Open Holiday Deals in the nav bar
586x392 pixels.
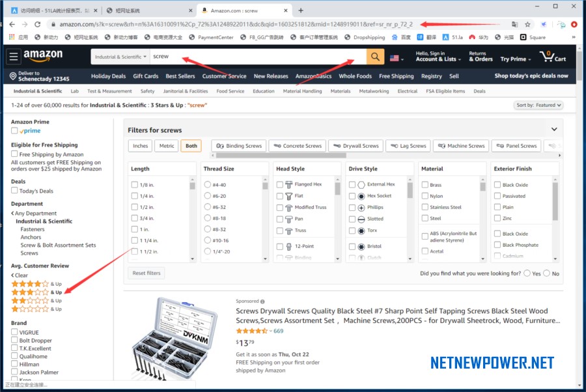click(108, 76)
